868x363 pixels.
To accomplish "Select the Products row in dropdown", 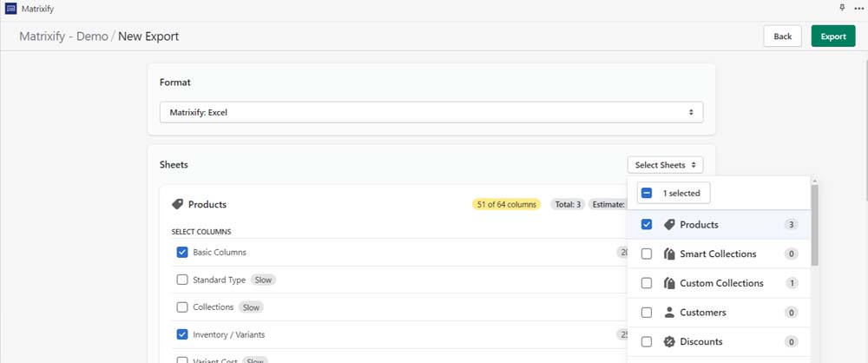I will (x=719, y=224).
